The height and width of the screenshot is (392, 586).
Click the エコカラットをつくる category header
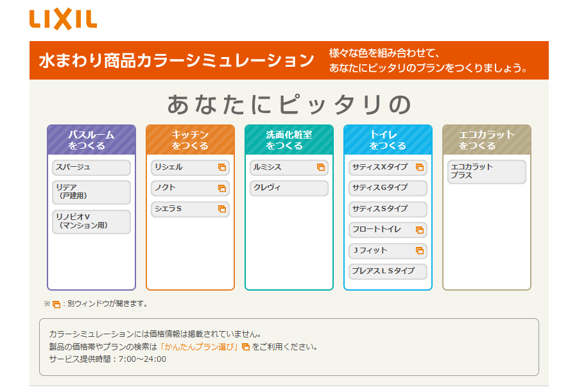[x=487, y=140]
